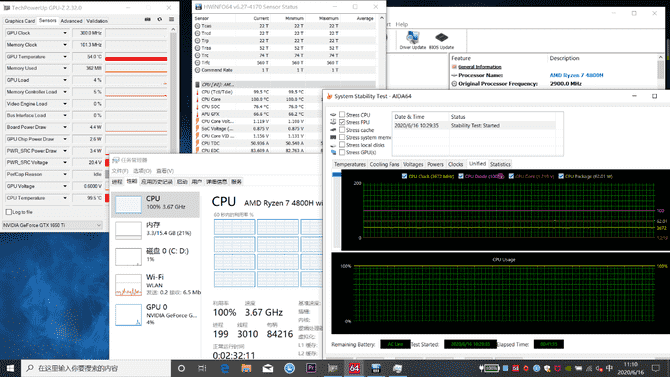The height and width of the screenshot is (377, 670).
Task: Toggle CPU Package graph checkbox
Action: [561, 176]
